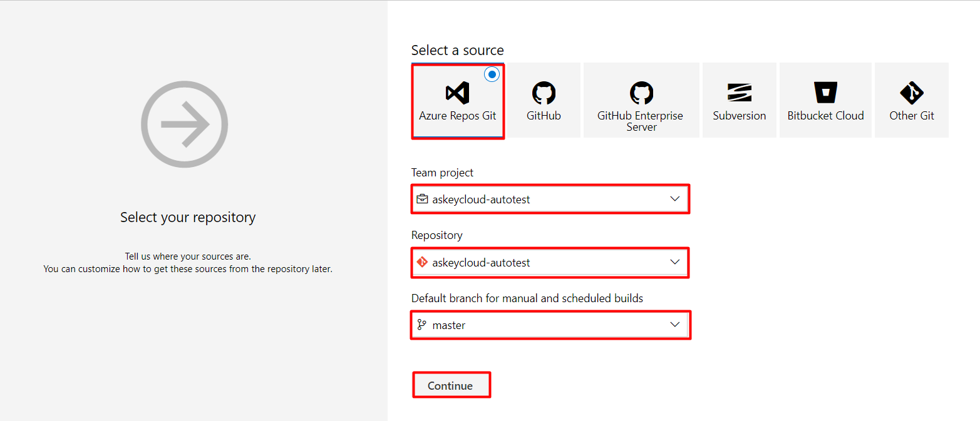Image resolution: width=980 pixels, height=421 pixels.
Task: Choose the Bitbucket Cloud source icon
Action: click(825, 93)
